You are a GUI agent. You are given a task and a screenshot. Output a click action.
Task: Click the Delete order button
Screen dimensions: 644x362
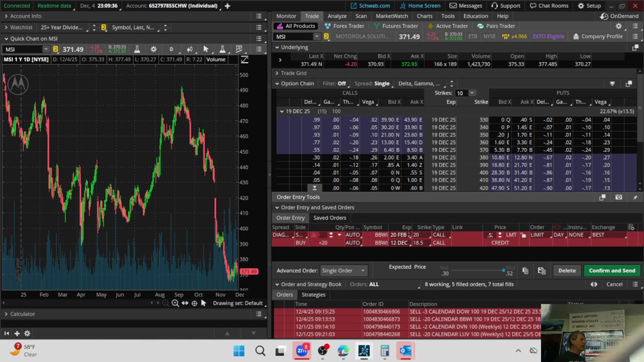pos(567,270)
